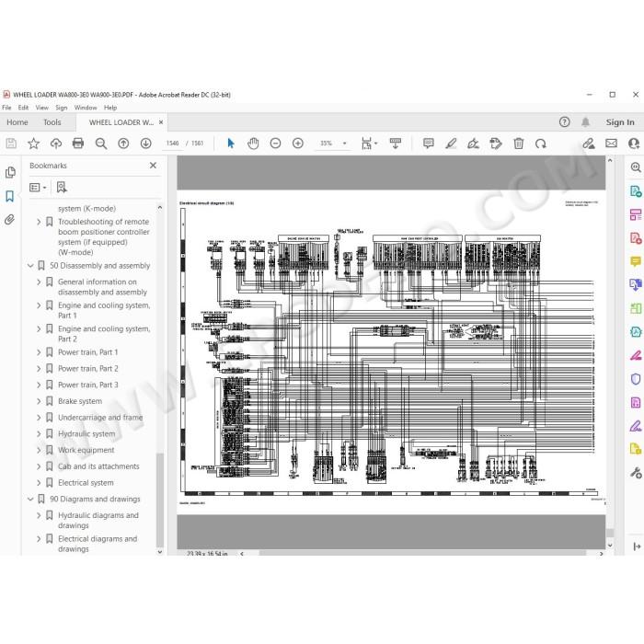The image size is (644, 644).
Task: Click the page number field
Action: point(173,144)
